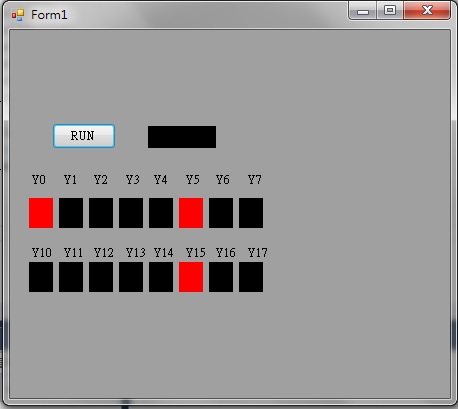Click the Y4 black indicator
This screenshot has width=458, height=409.
(x=161, y=213)
